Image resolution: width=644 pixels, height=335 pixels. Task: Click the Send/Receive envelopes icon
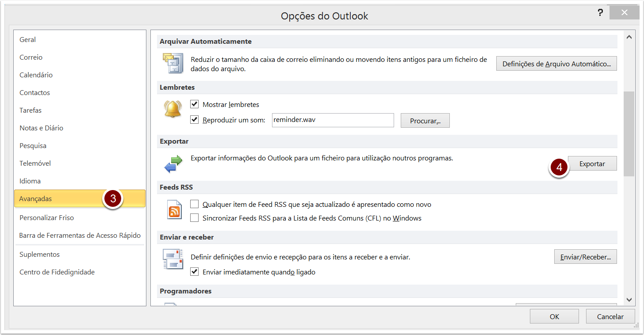click(172, 259)
